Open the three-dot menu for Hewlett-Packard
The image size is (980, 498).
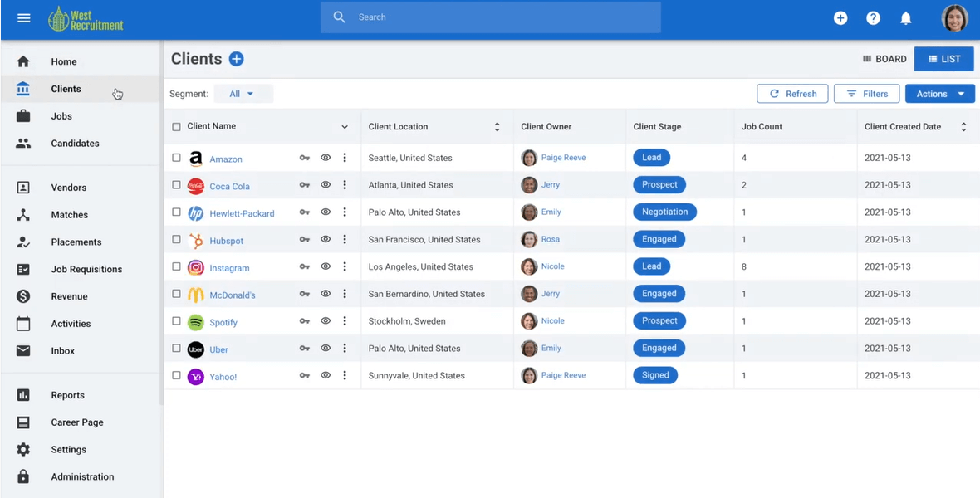click(x=345, y=212)
